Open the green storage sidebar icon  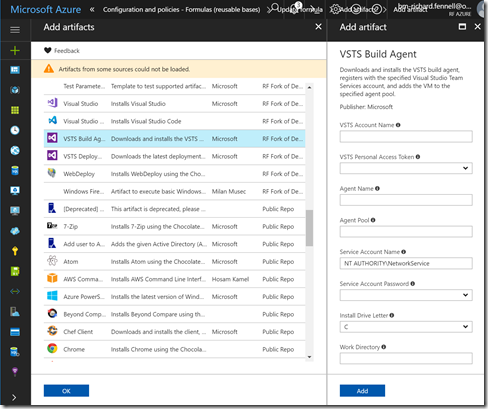(x=15, y=271)
